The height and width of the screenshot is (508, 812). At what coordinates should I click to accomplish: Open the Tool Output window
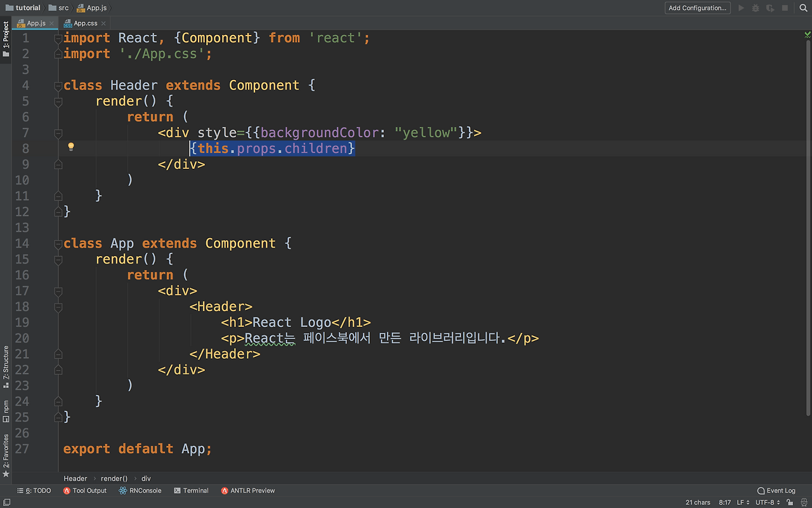pos(85,490)
